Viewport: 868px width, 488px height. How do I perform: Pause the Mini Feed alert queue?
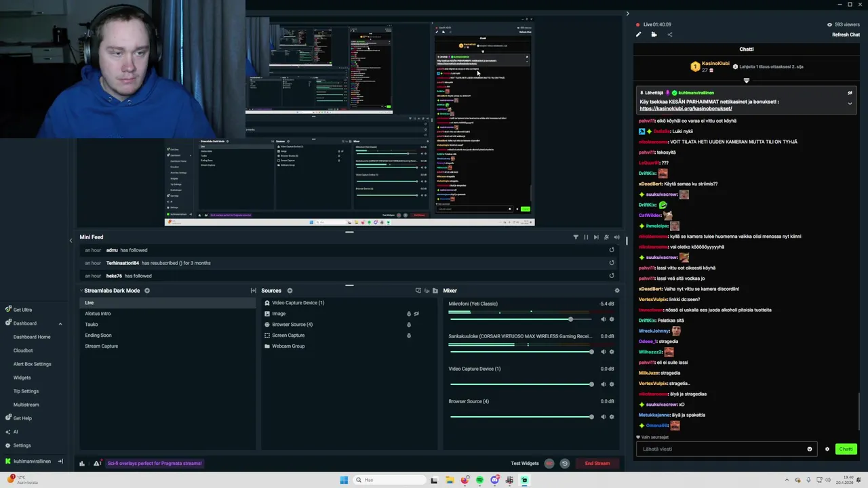tap(586, 237)
